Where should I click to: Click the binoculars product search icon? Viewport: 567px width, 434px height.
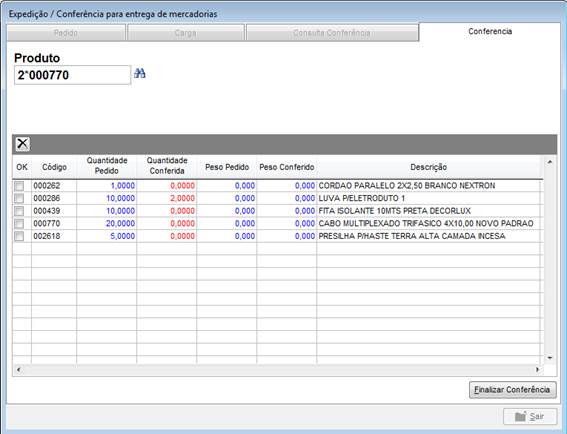pos(140,73)
